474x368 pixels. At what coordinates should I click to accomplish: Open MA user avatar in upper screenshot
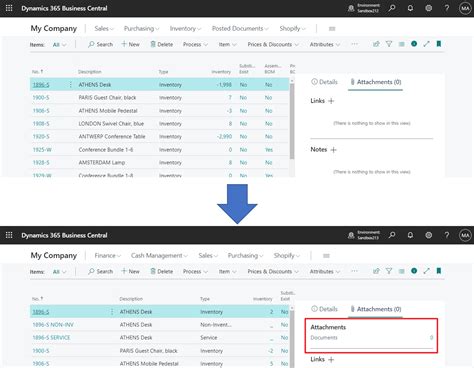tap(465, 8)
